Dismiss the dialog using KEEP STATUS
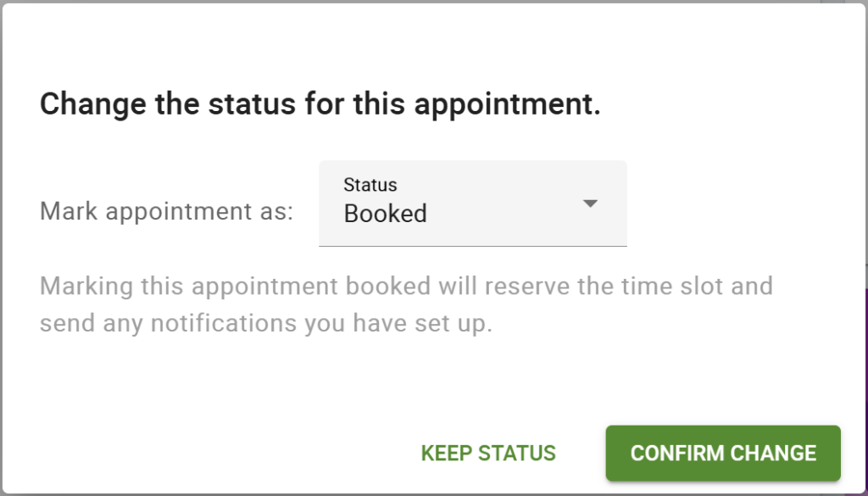 click(x=487, y=453)
